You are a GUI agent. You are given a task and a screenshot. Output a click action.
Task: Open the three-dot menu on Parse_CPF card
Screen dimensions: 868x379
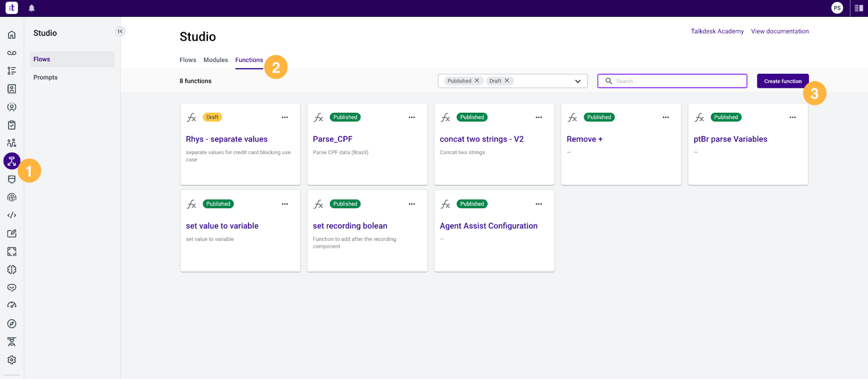click(412, 117)
